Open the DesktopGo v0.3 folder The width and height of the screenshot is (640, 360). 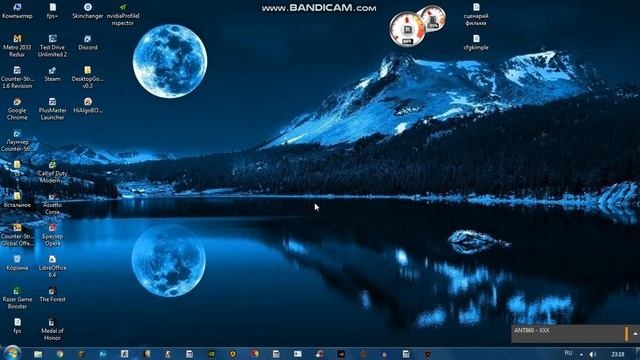88,78
